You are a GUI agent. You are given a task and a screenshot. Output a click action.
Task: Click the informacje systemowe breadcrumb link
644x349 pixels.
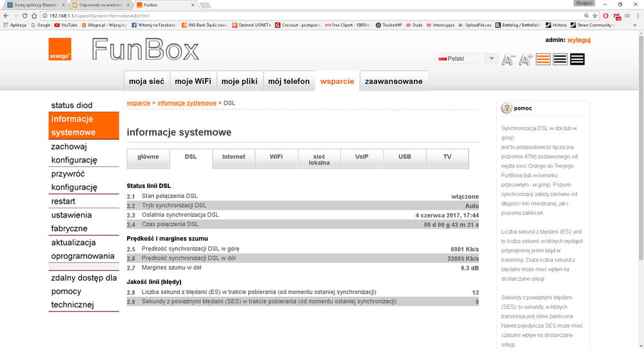[x=187, y=103]
